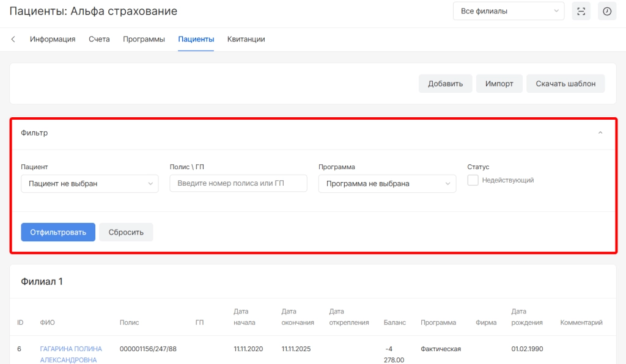The height and width of the screenshot is (364, 626).
Task: Select the Пациенты tab
Action: [196, 39]
